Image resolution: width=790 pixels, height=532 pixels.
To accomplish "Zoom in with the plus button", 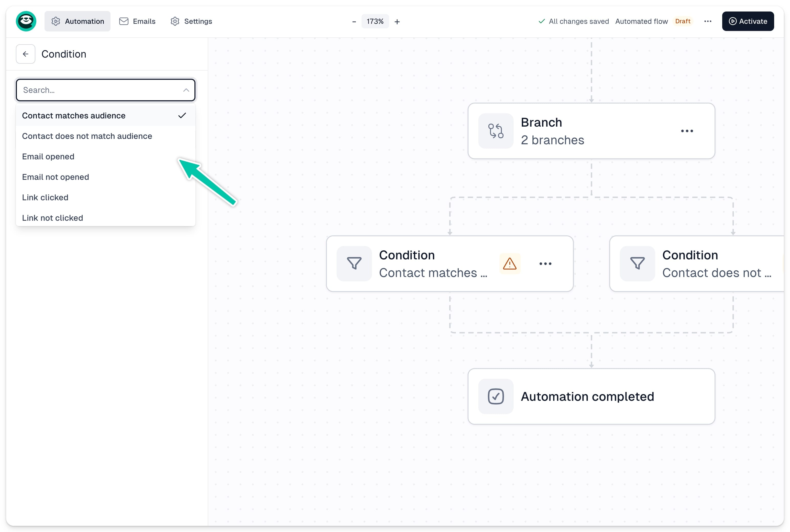I will pos(397,22).
